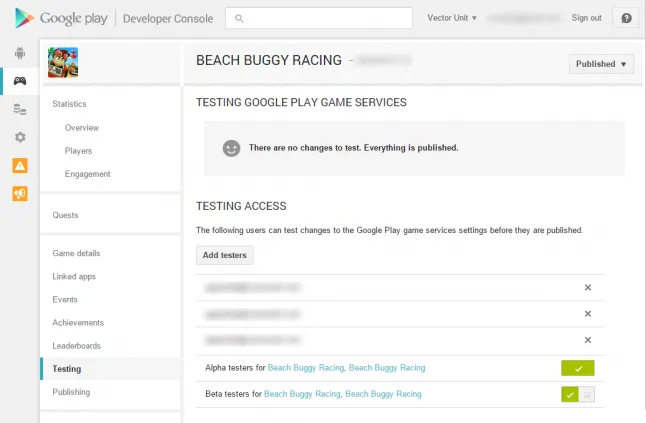This screenshot has height=423, width=646.
Task: Open the Publishing page
Action: point(71,392)
